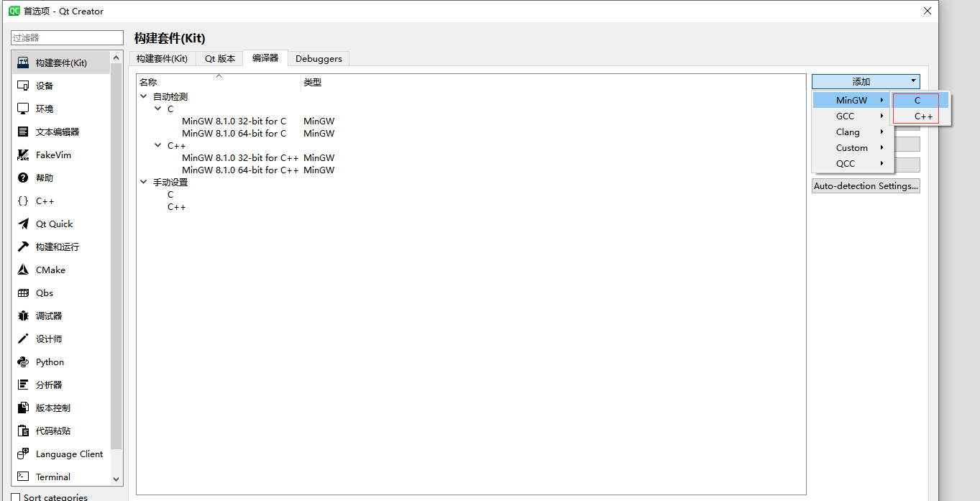Switch to the 编译器 tab
Image resolution: width=980 pixels, height=501 pixels.
(x=265, y=58)
